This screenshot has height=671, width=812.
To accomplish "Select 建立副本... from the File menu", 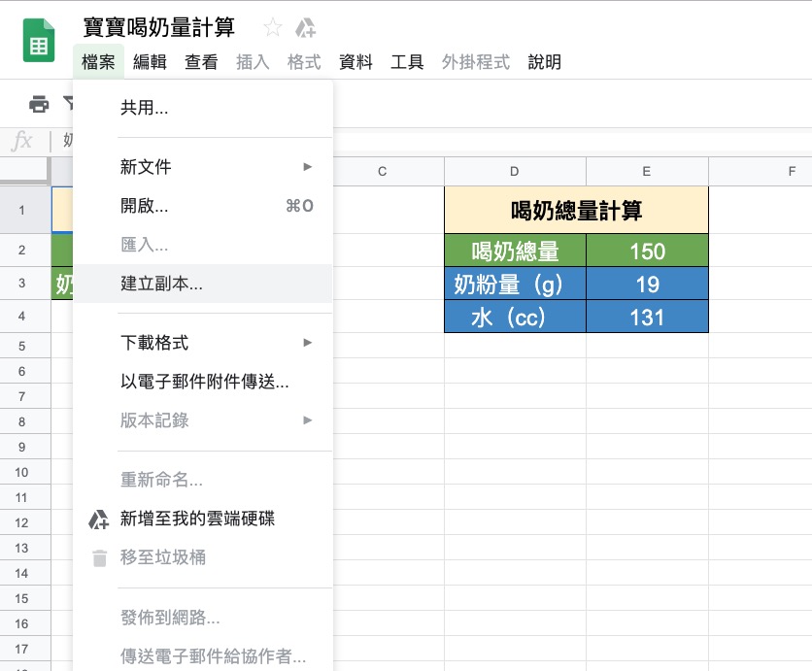I will click(x=161, y=285).
